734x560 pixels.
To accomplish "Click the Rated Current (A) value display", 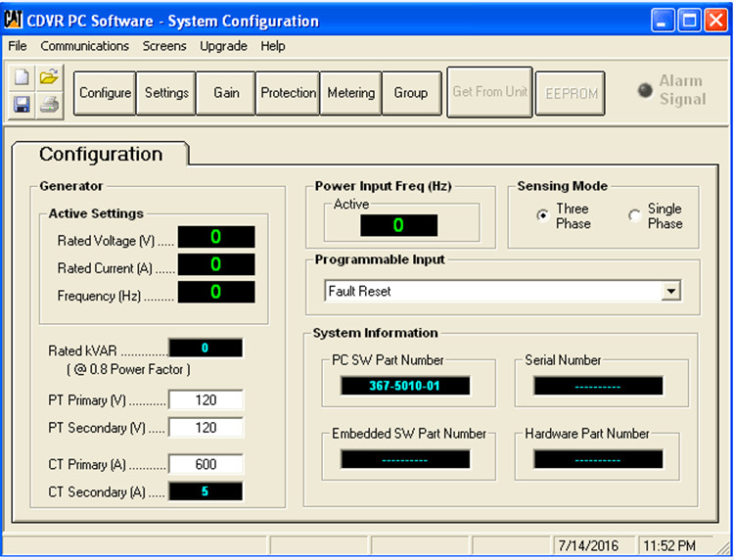I will coord(216,264).
